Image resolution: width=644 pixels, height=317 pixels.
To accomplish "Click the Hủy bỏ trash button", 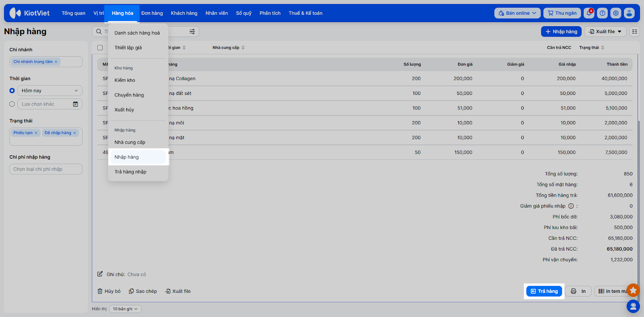I will pyautogui.click(x=109, y=291).
